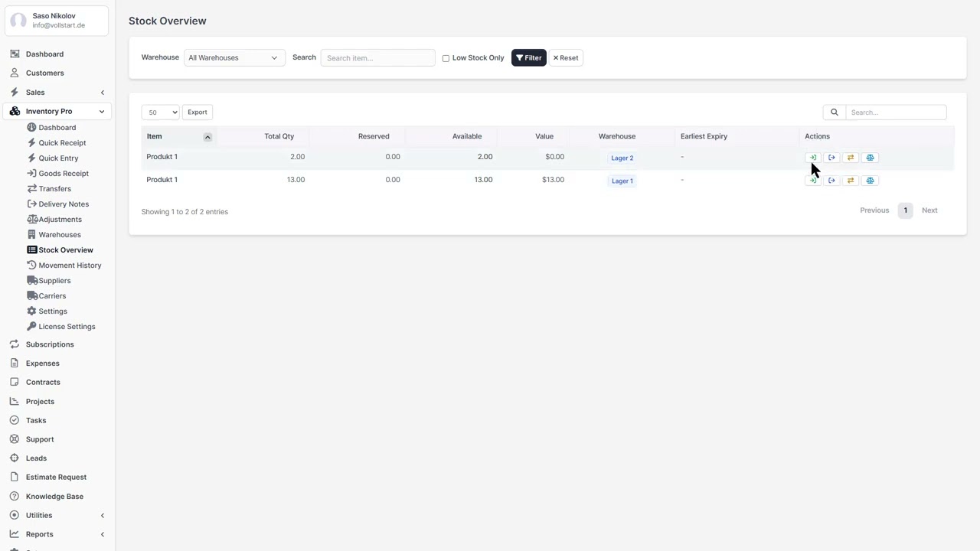Click the Projects chart icon in sidebar

click(15, 401)
